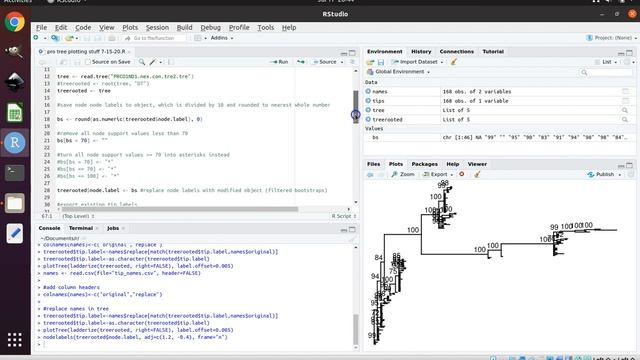Open the (Top Level) scope dropdown
The width and height of the screenshot is (640, 360).
point(78,216)
